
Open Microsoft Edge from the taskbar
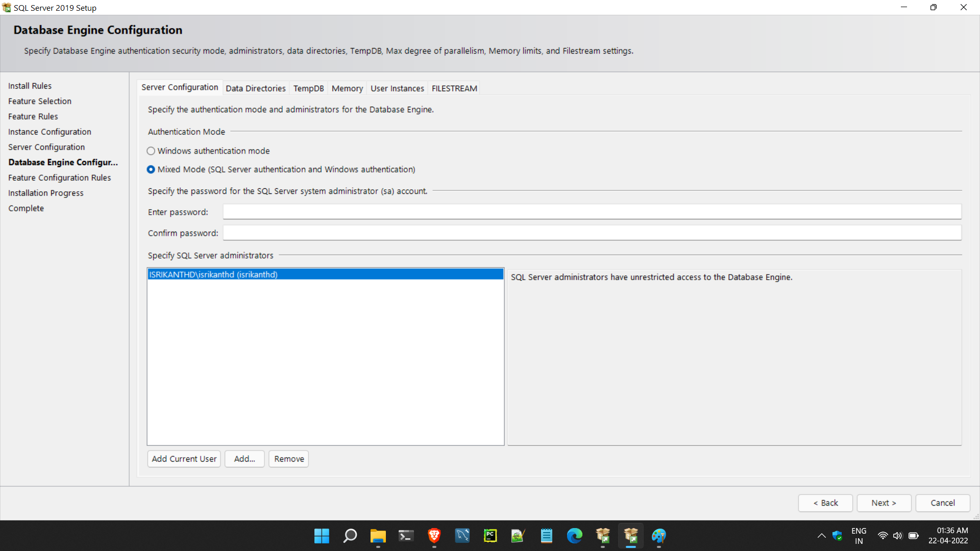[x=574, y=536]
